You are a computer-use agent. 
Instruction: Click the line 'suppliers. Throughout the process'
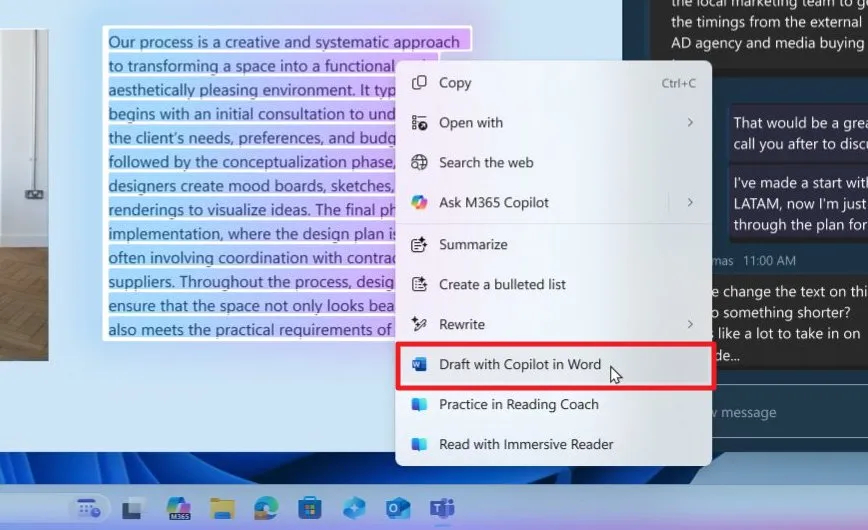(251, 282)
